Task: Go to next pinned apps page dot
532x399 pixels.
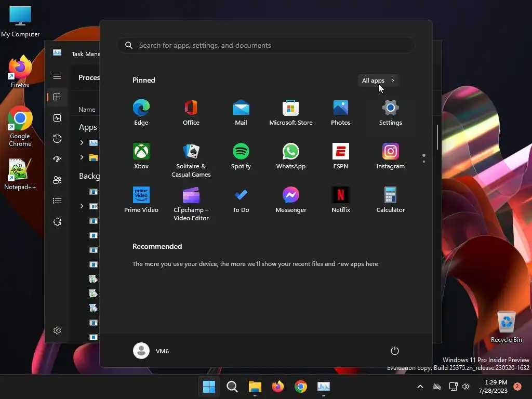Action: tap(424, 162)
